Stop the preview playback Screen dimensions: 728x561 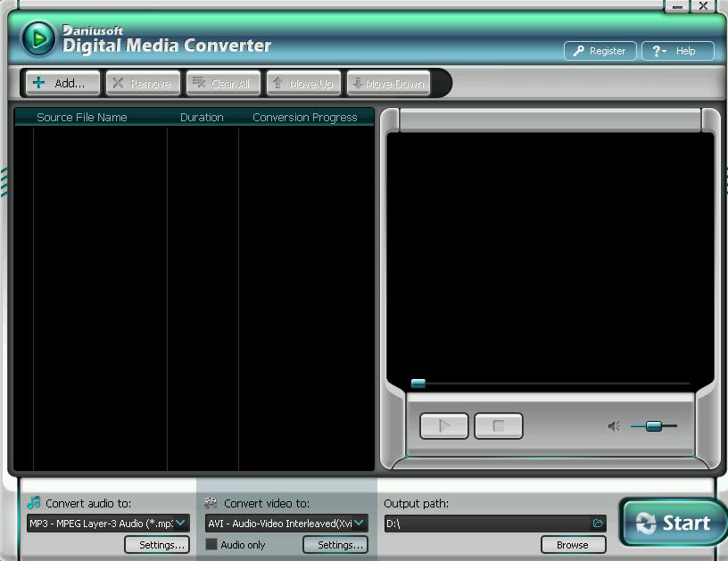[x=499, y=425]
